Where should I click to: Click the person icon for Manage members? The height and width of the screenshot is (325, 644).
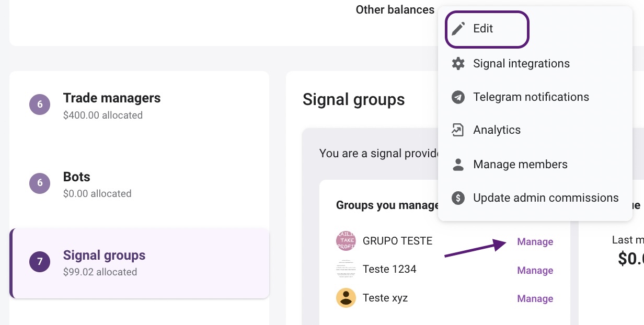(x=458, y=165)
